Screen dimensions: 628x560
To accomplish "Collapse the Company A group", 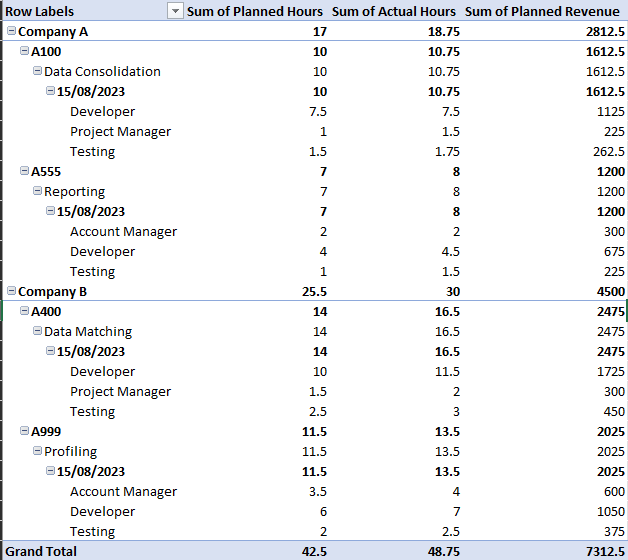I will pyautogui.click(x=11, y=31).
